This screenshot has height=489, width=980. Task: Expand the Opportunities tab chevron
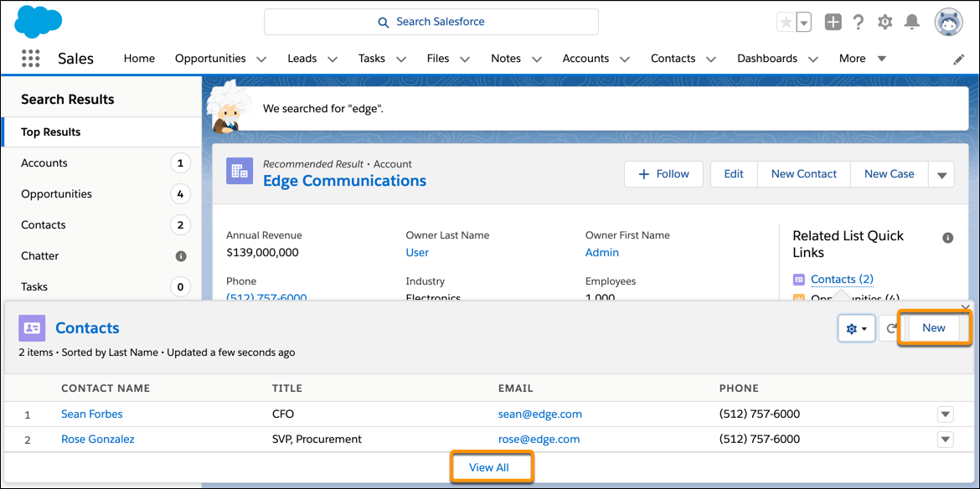point(261,59)
